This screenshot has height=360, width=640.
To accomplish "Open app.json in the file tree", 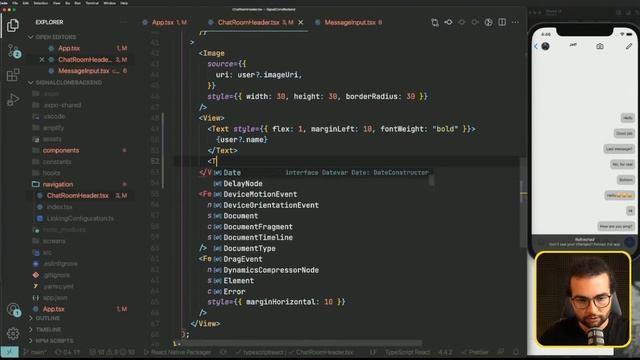I will coord(55,298).
